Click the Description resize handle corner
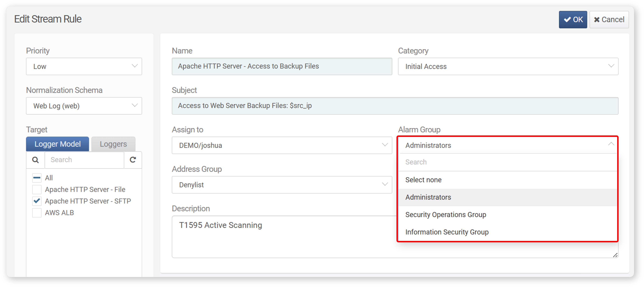This screenshot has height=287, width=644. tap(615, 255)
